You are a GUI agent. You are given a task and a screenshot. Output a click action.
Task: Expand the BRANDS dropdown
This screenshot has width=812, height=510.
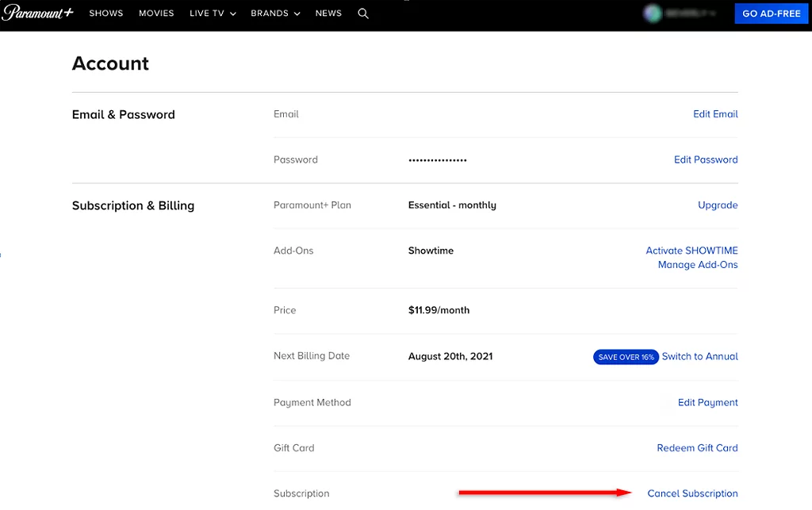[x=275, y=13]
